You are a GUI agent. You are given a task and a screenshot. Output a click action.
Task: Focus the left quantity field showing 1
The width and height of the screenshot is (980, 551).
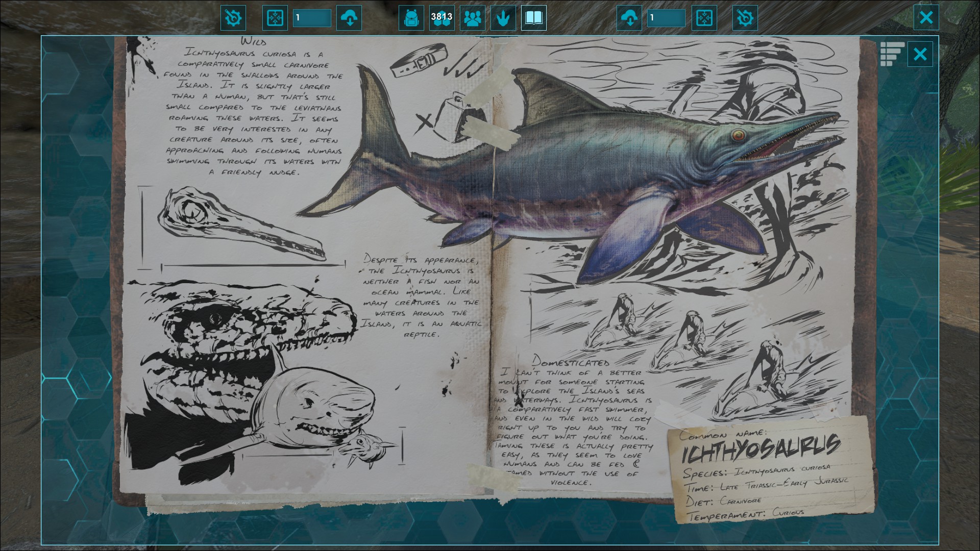[312, 18]
